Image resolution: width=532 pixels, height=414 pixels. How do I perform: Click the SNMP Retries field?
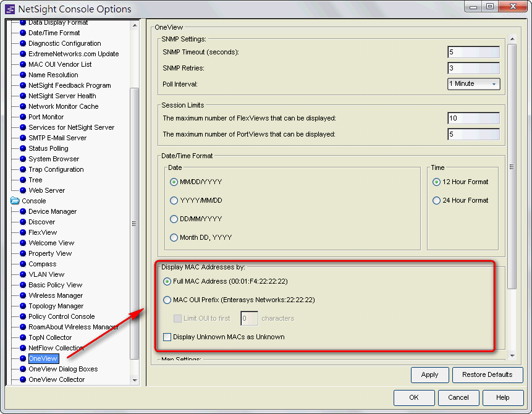click(x=474, y=68)
